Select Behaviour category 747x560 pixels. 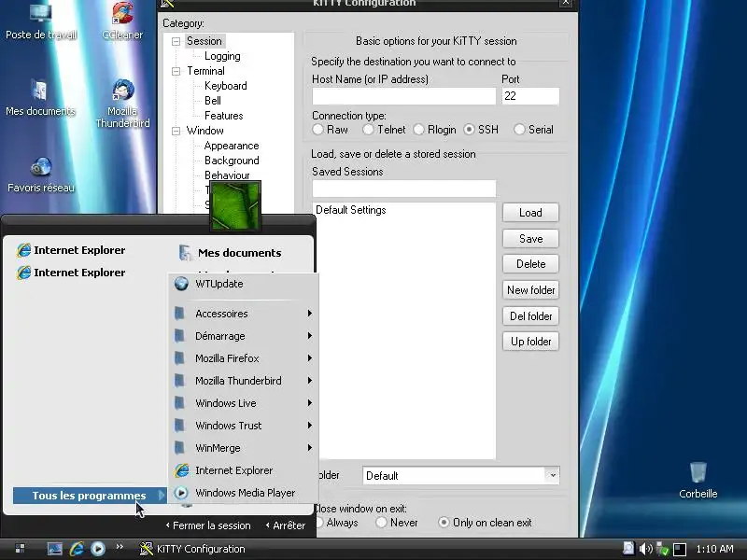227,175
